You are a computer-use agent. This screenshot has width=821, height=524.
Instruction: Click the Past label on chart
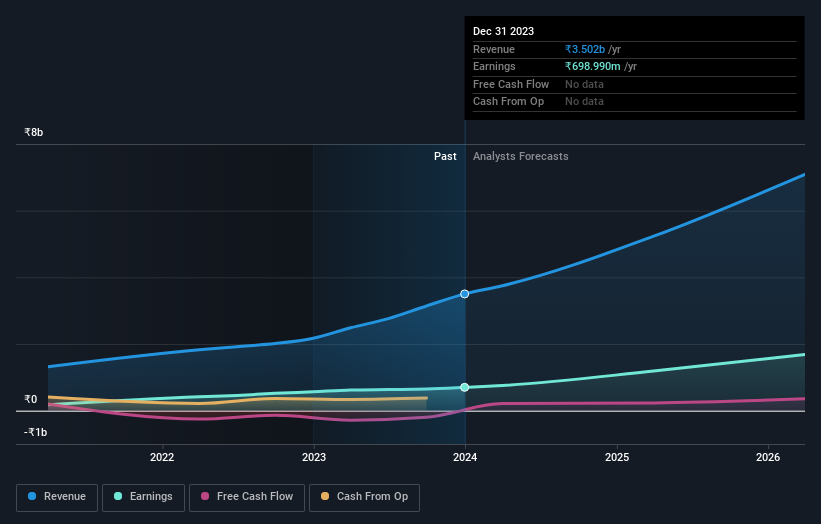445,157
